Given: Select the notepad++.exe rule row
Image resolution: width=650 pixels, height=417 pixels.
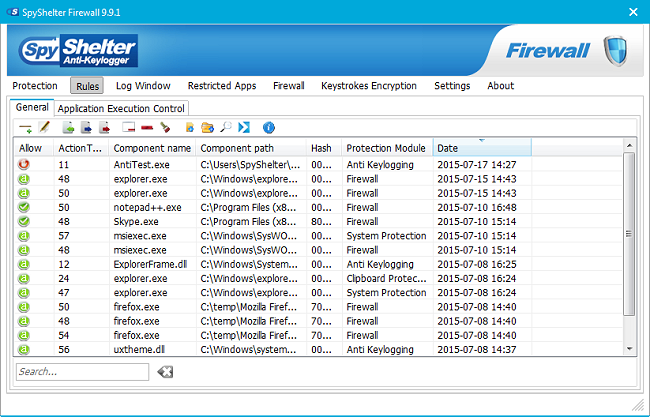Looking at the screenshot, I should click(x=318, y=207).
